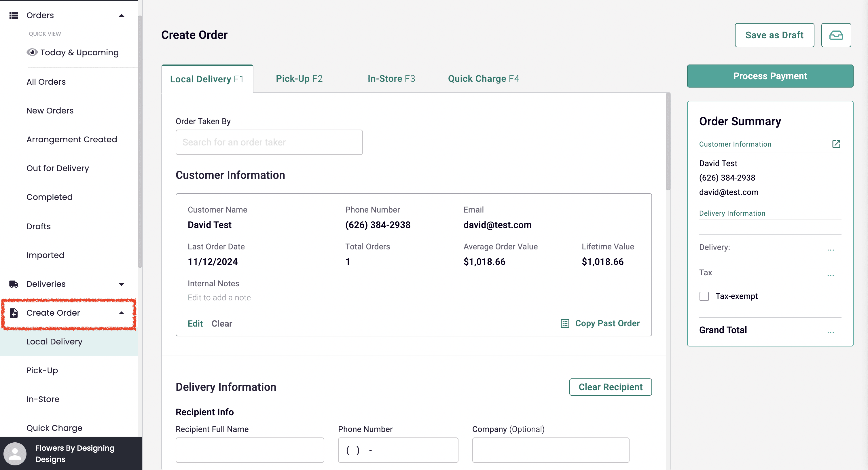The image size is (868, 470).
Task: Click the eye icon beside Today & Upcoming
Action: (x=32, y=52)
